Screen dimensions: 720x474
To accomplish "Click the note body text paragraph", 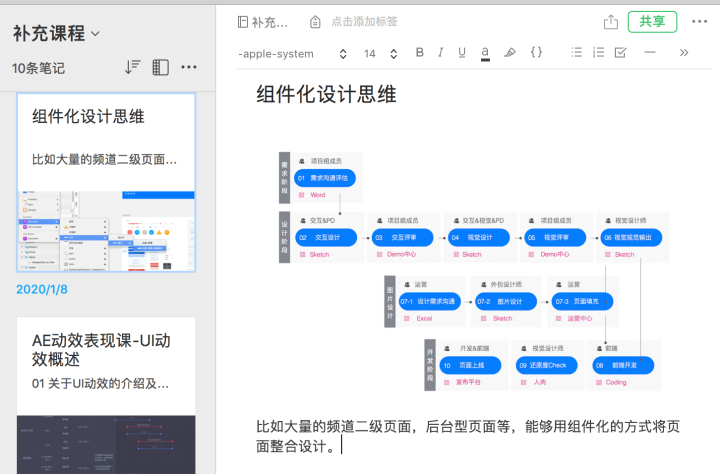I will pyautogui.click(x=468, y=436).
